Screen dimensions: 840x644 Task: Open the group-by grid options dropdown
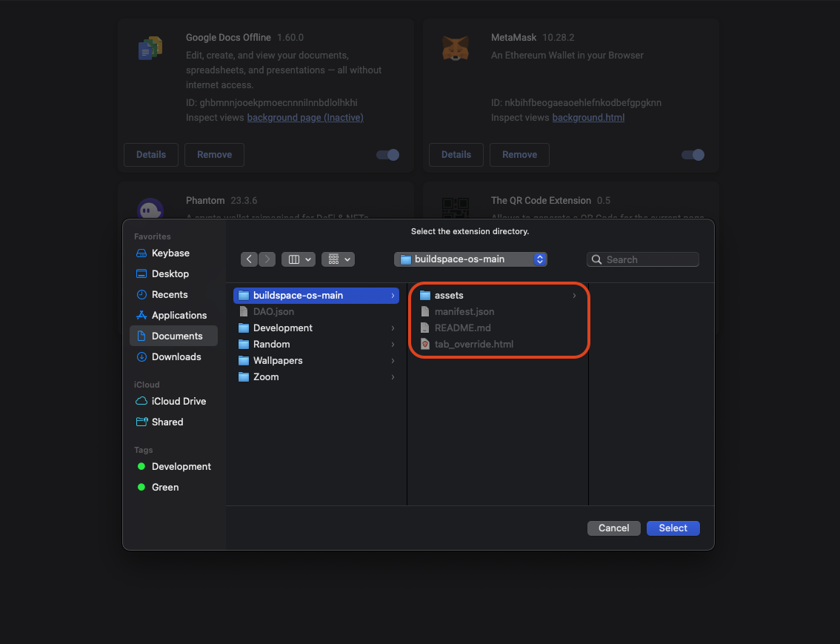(x=338, y=259)
